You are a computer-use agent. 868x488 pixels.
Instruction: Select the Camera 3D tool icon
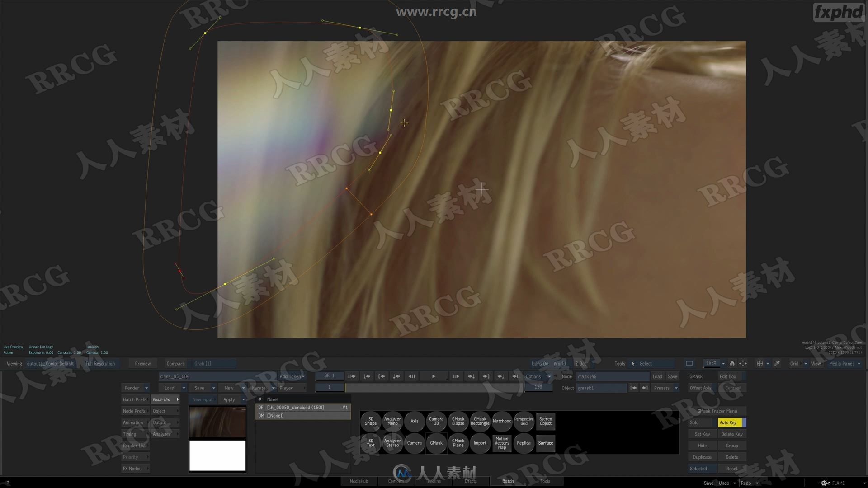436,421
